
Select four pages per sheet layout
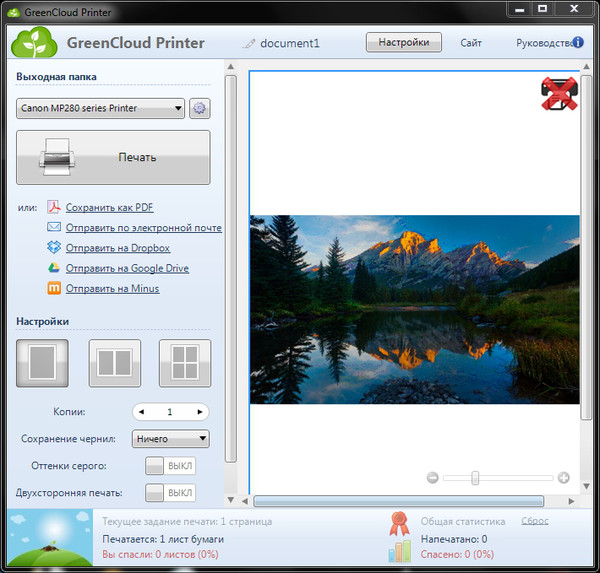click(185, 364)
